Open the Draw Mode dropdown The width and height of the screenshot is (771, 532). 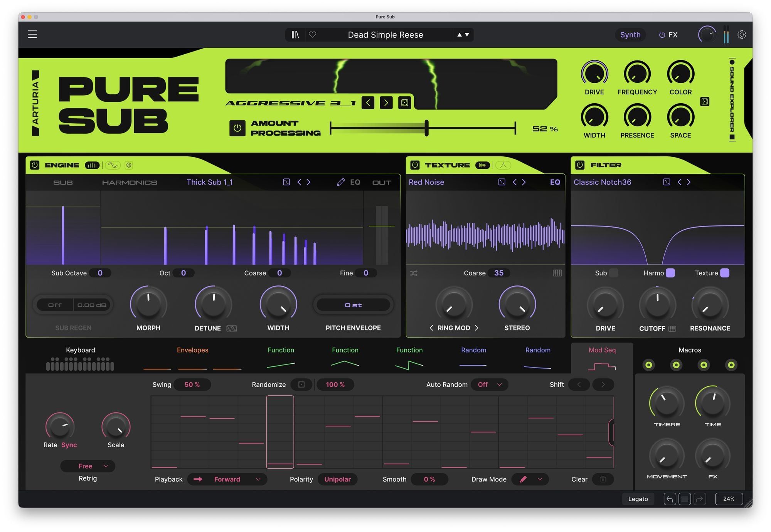pyautogui.click(x=530, y=479)
